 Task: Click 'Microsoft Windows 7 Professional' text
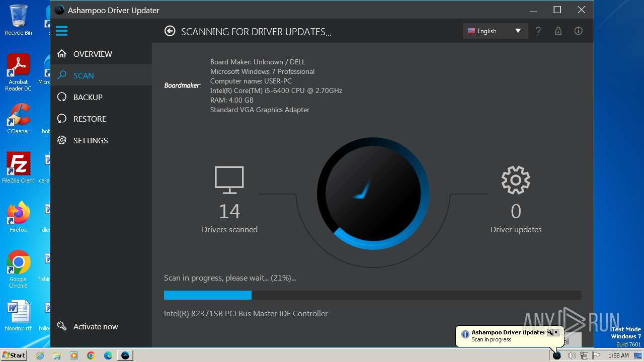coord(262,71)
